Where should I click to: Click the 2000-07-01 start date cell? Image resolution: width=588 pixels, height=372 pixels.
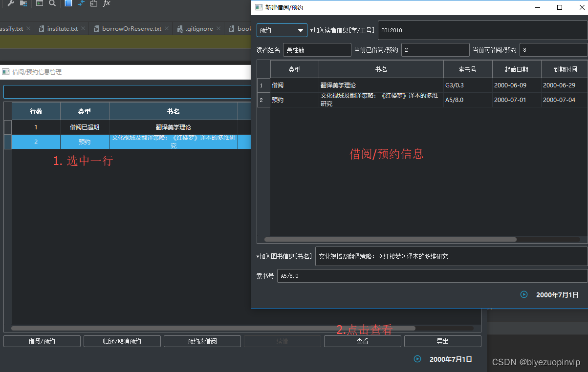pyautogui.click(x=517, y=100)
